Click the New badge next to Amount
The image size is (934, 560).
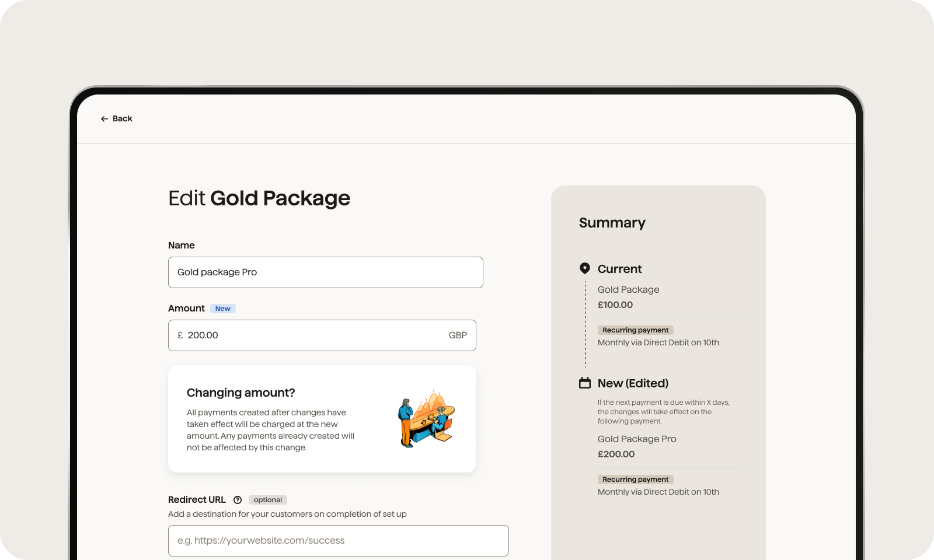222,308
